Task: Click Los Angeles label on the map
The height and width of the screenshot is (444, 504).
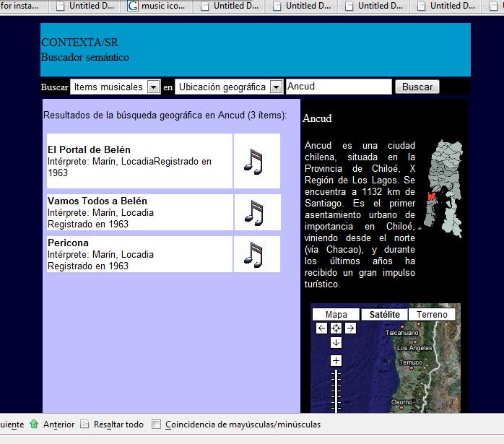Action: tap(414, 348)
